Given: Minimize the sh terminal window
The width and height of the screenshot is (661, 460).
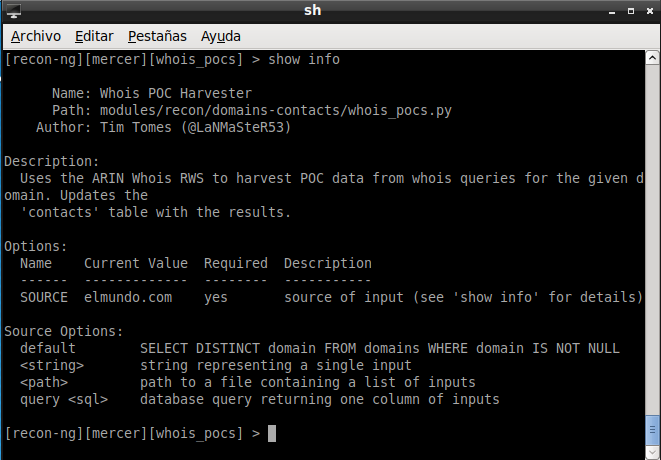Looking at the screenshot, I should tap(612, 12).
